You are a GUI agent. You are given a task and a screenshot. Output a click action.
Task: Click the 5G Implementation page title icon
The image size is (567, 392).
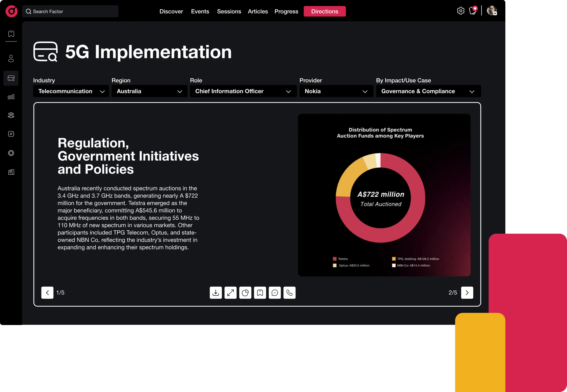tap(45, 52)
